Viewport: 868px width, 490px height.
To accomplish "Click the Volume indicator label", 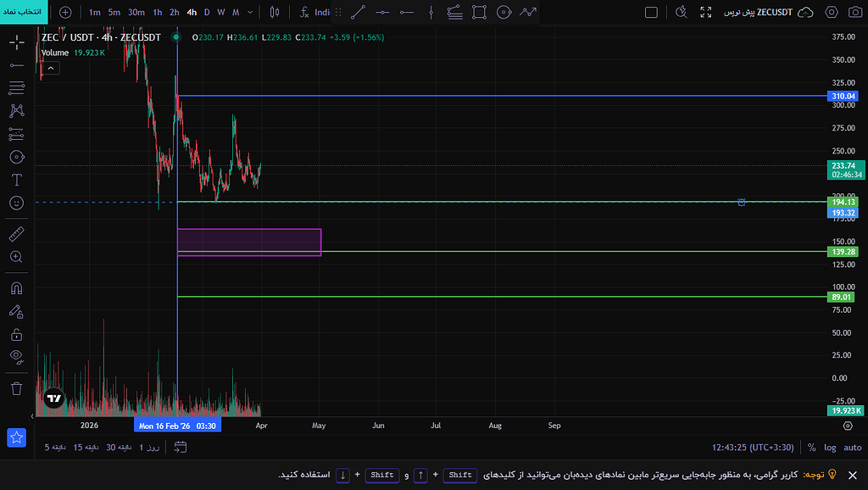I will (x=55, y=53).
